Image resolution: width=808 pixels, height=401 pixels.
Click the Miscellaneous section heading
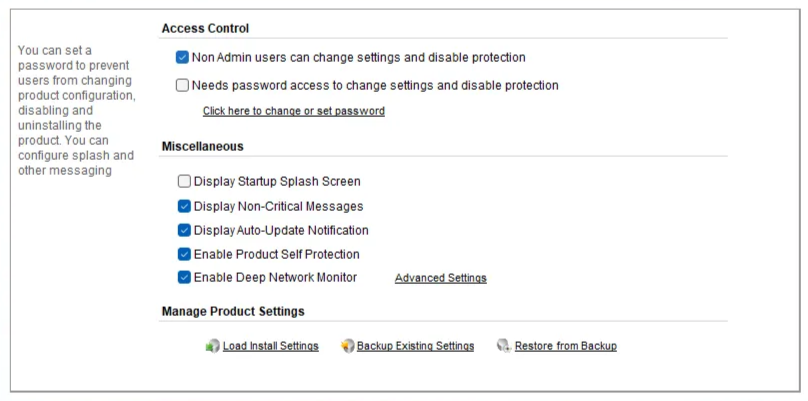[202, 147]
